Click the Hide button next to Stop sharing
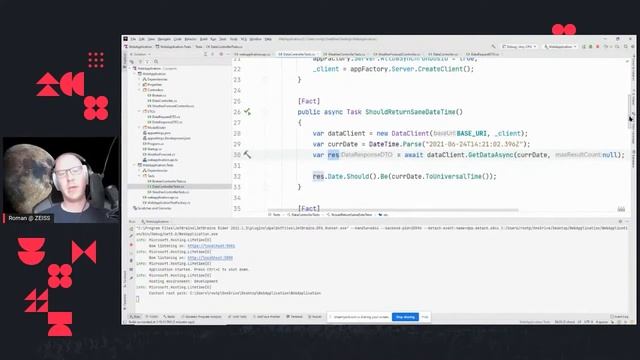 [425, 317]
